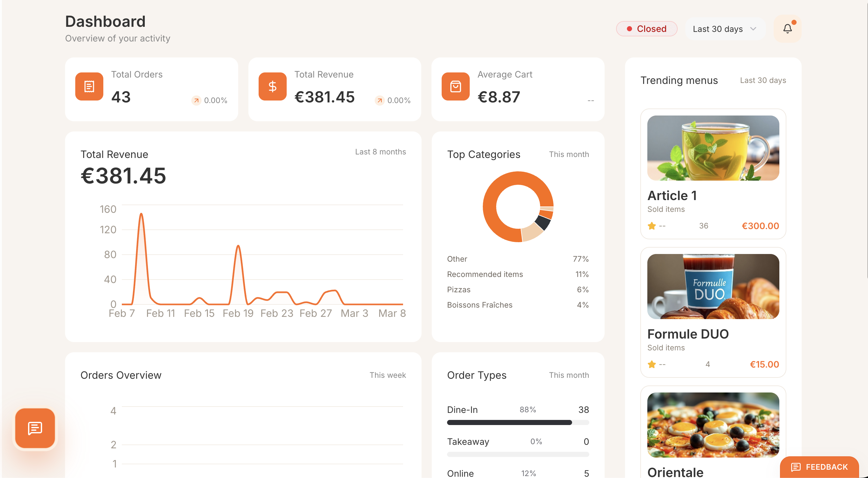The width and height of the screenshot is (868, 478).
Task: Click the trend arrow beside Total Orders percentage
Action: (x=196, y=101)
